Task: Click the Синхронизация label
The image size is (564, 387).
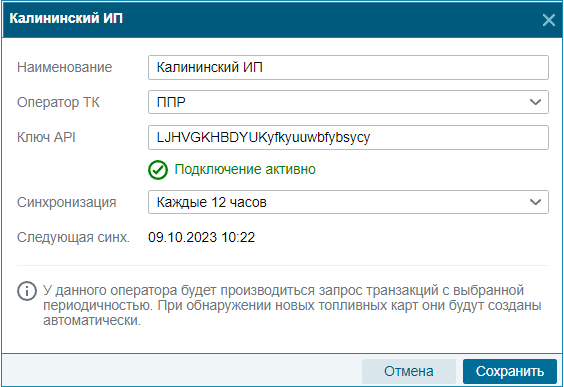Action: pyautogui.click(x=67, y=202)
